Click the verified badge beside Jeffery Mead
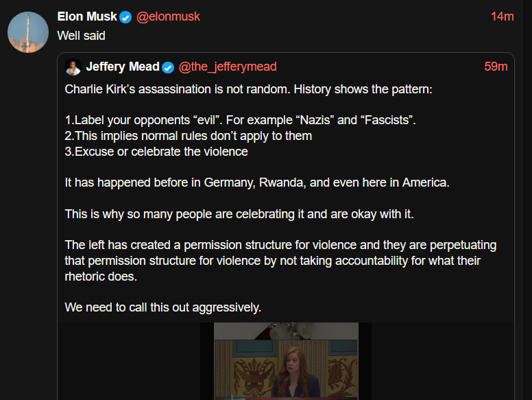The height and width of the screenshot is (400, 532). coord(168,67)
